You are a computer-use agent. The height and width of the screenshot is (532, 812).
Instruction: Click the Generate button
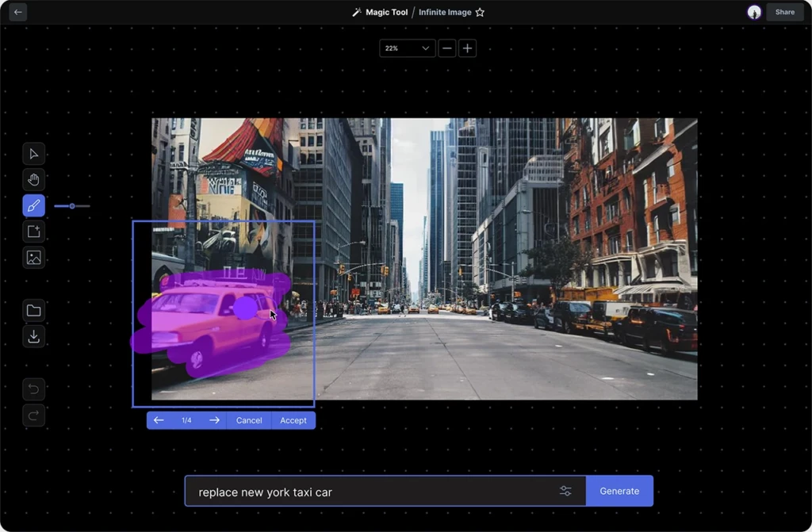tap(619, 491)
